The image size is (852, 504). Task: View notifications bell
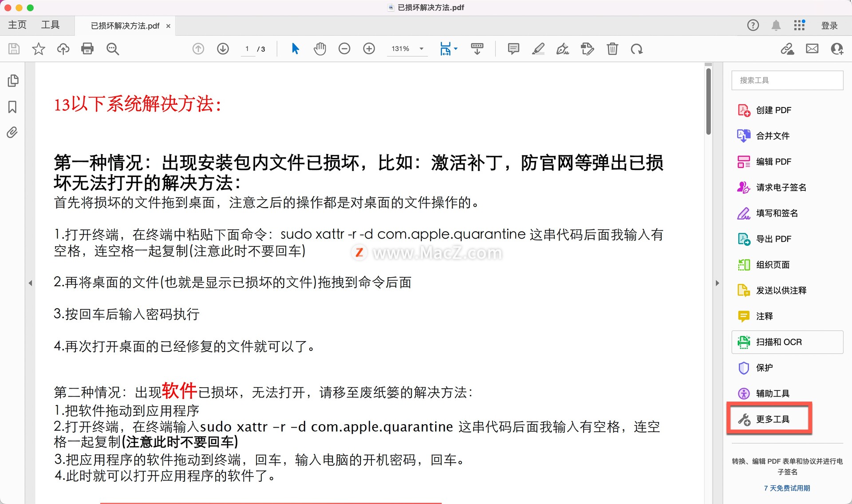tap(776, 25)
